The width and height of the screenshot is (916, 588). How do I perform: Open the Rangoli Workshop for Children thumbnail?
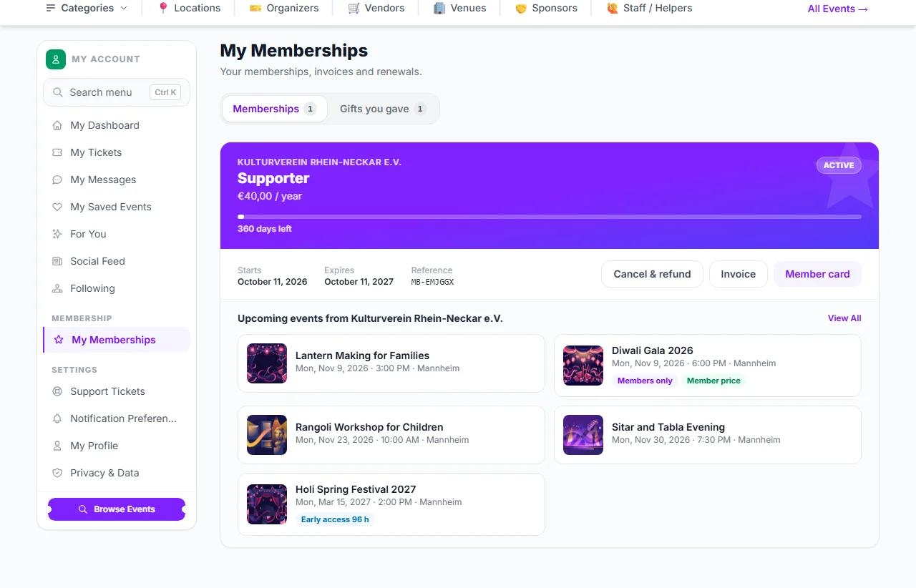267,435
